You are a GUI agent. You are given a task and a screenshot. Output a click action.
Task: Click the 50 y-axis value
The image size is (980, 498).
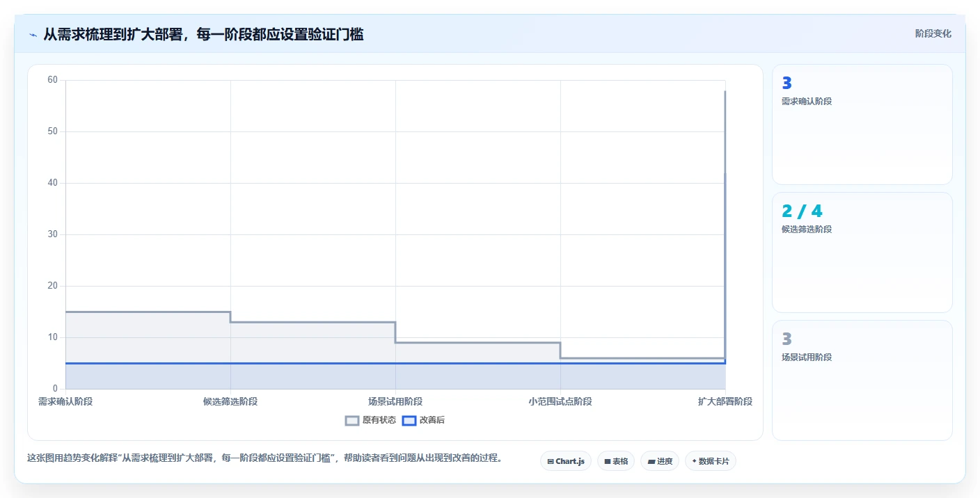coord(52,131)
